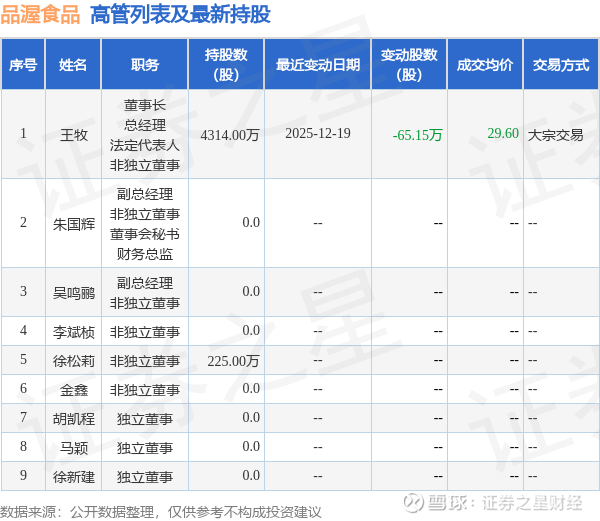Select the 持股数(股) column header

click(226, 65)
